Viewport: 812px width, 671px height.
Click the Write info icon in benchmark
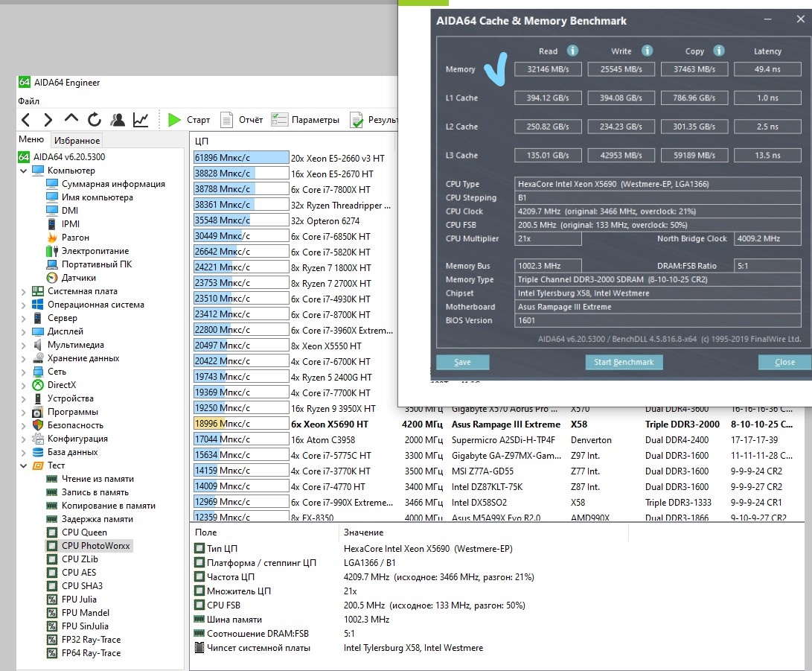coord(647,50)
